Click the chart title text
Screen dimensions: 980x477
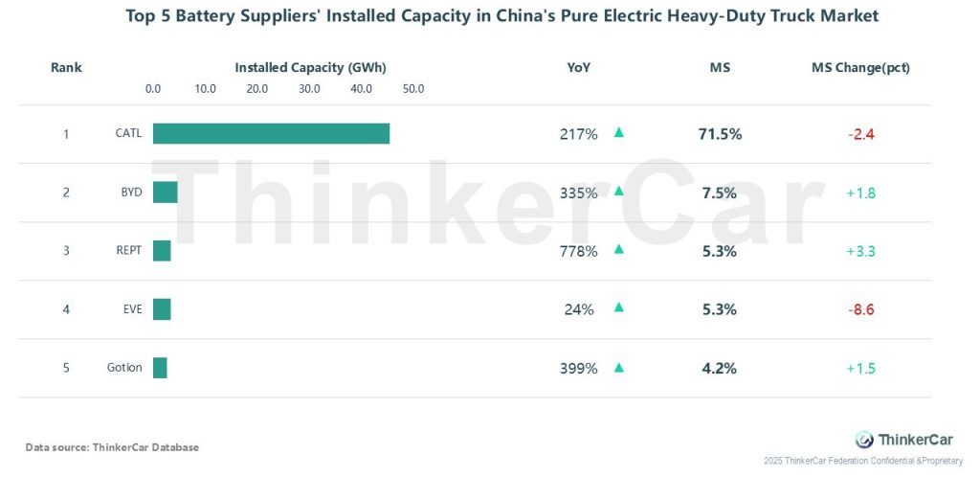(x=489, y=16)
